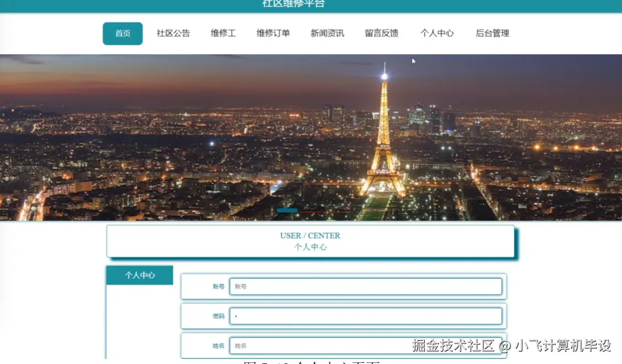
Task: Click the 账号 account input field
Action: click(366, 286)
